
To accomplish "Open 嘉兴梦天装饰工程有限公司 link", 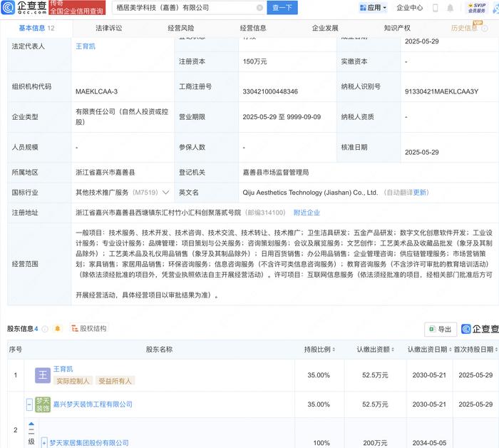I will (93, 404).
